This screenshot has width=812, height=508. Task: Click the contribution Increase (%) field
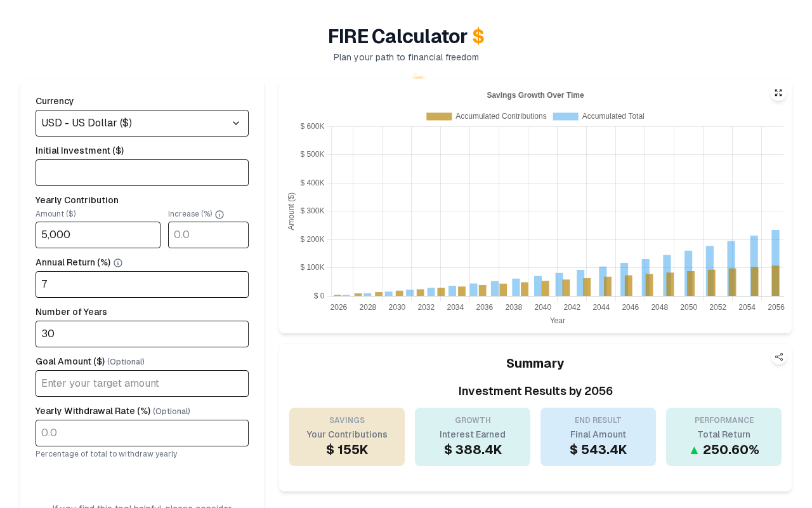coord(208,235)
